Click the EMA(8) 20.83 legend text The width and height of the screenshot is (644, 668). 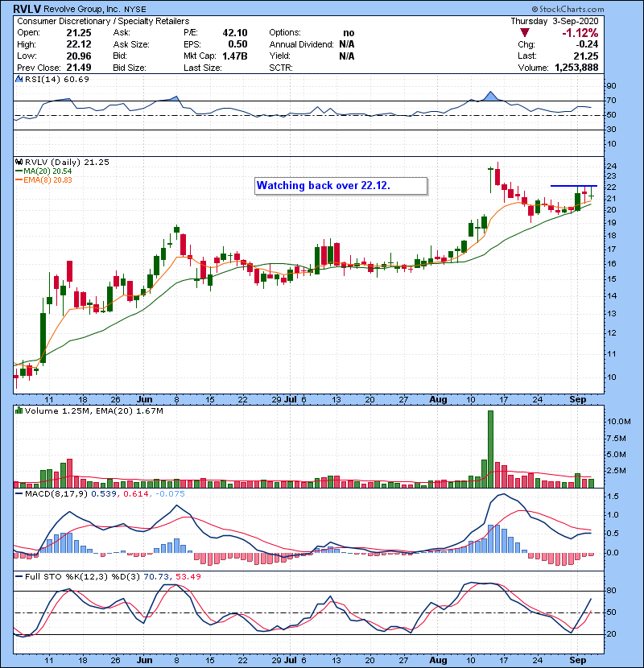[47, 179]
